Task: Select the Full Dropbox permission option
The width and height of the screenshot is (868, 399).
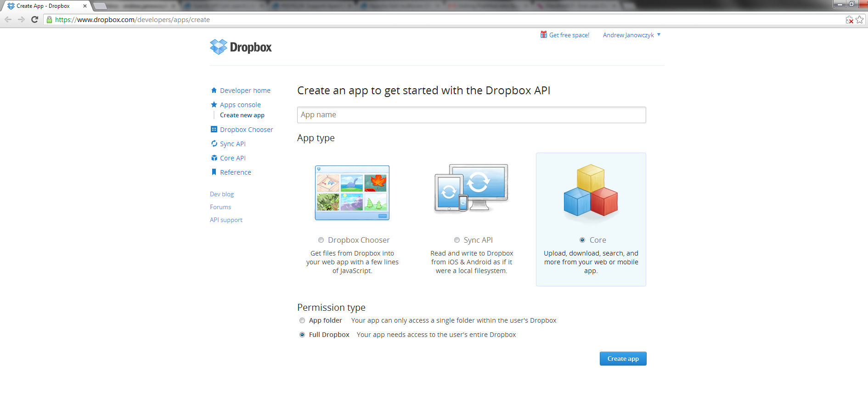Action: click(x=302, y=335)
